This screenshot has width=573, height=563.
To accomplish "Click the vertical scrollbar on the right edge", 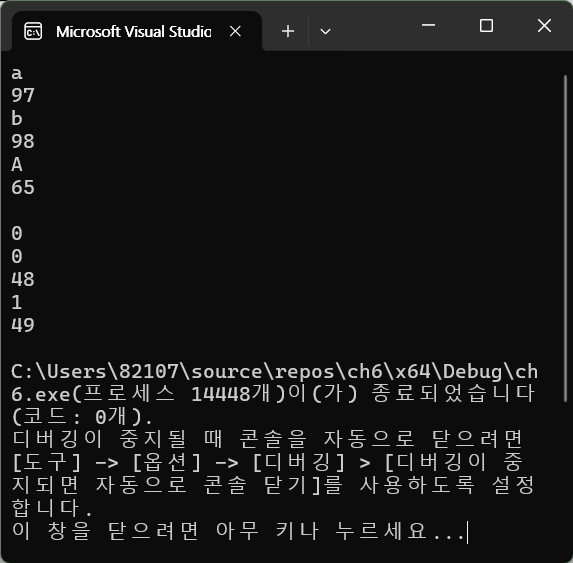I will (565, 237).
